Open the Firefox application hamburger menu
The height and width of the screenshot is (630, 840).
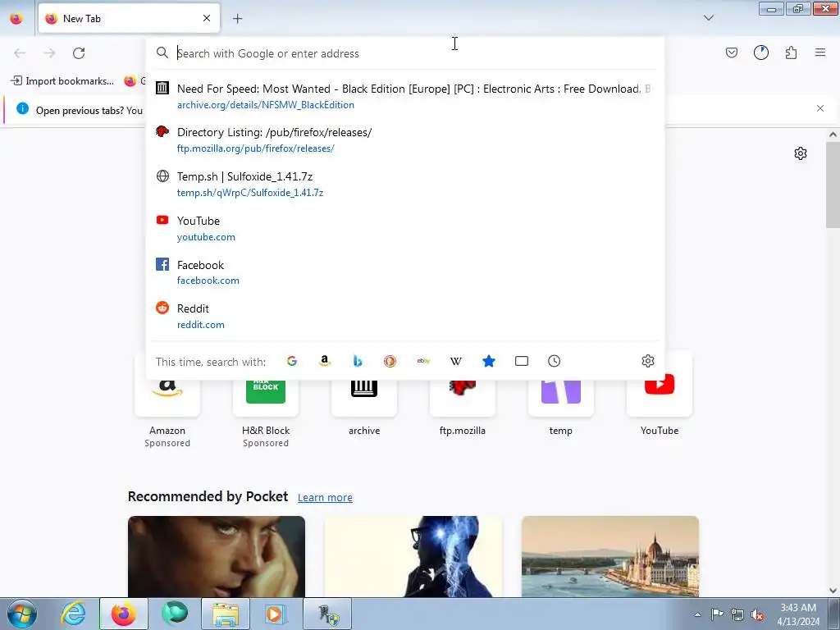click(x=820, y=52)
